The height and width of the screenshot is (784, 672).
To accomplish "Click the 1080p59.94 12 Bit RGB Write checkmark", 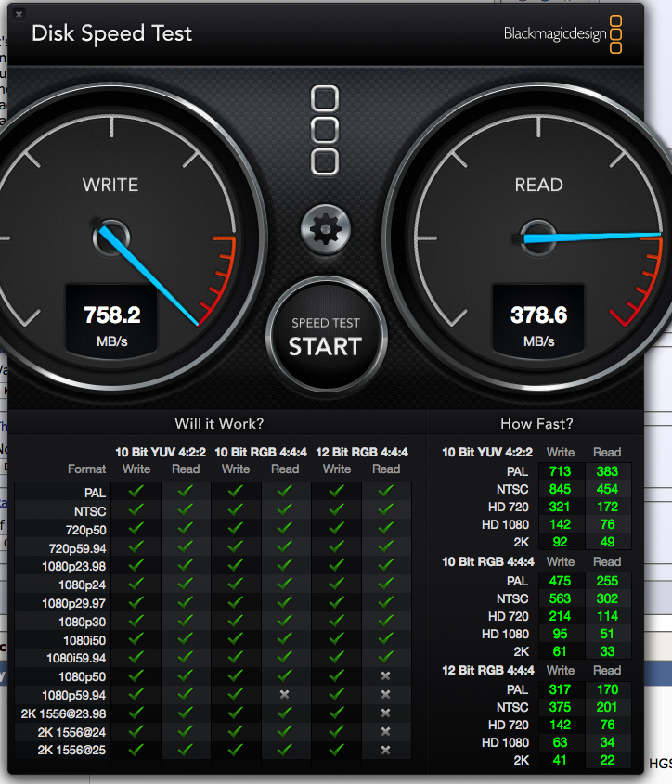I will click(336, 694).
